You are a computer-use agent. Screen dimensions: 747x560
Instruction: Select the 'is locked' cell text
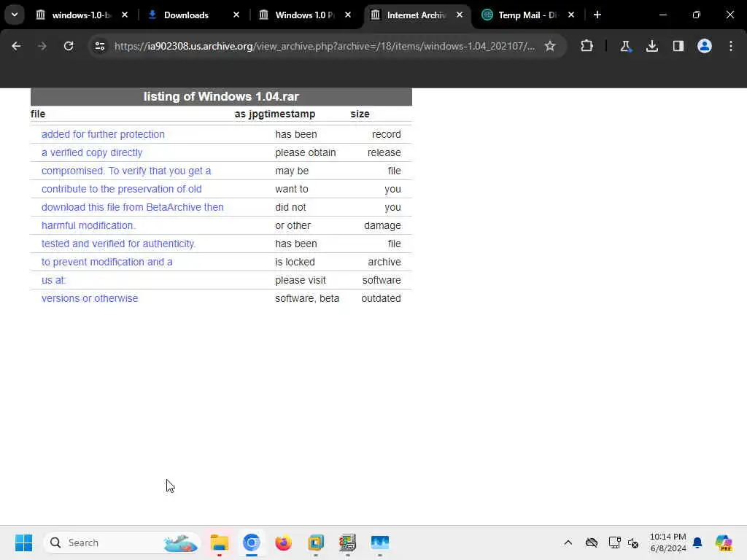coord(295,262)
